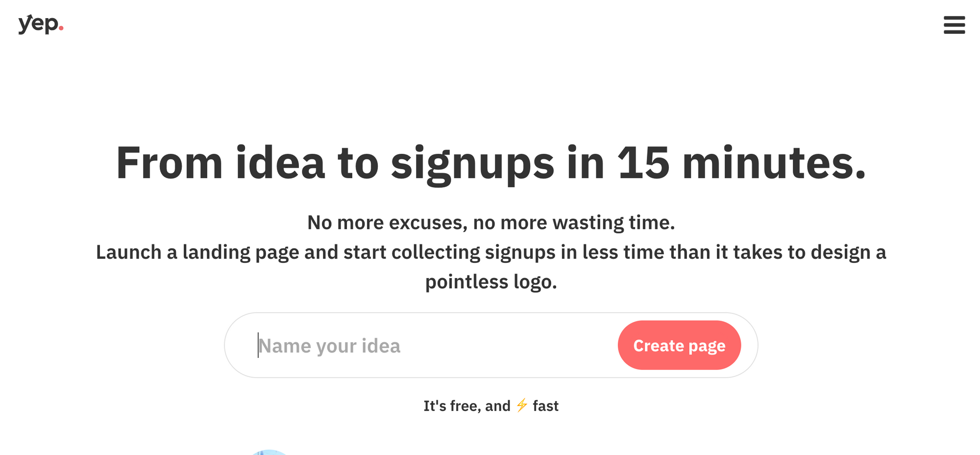Click wasting time in the subheading
Viewport: 980px width, 455px height.
[613, 223]
